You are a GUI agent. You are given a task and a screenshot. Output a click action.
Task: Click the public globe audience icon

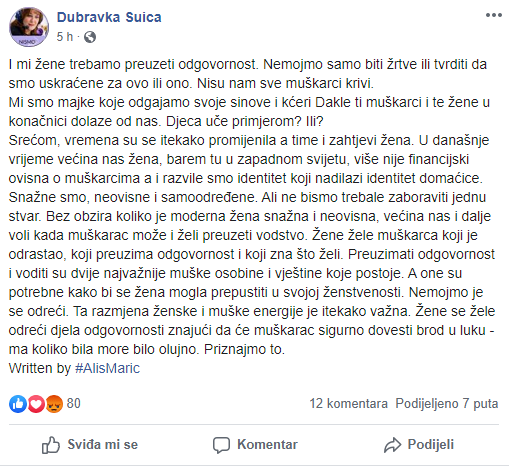tap(90, 37)
